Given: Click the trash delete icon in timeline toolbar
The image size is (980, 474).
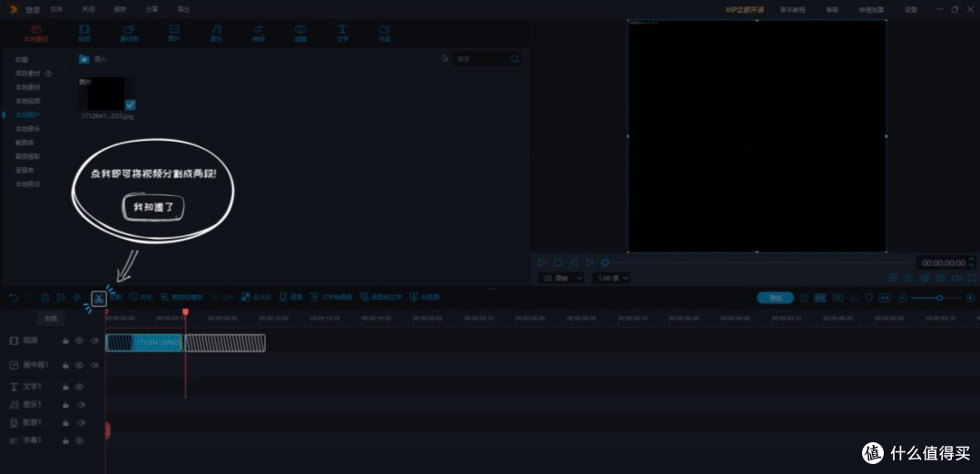Looking at the screenshot, I should (45, 298).
